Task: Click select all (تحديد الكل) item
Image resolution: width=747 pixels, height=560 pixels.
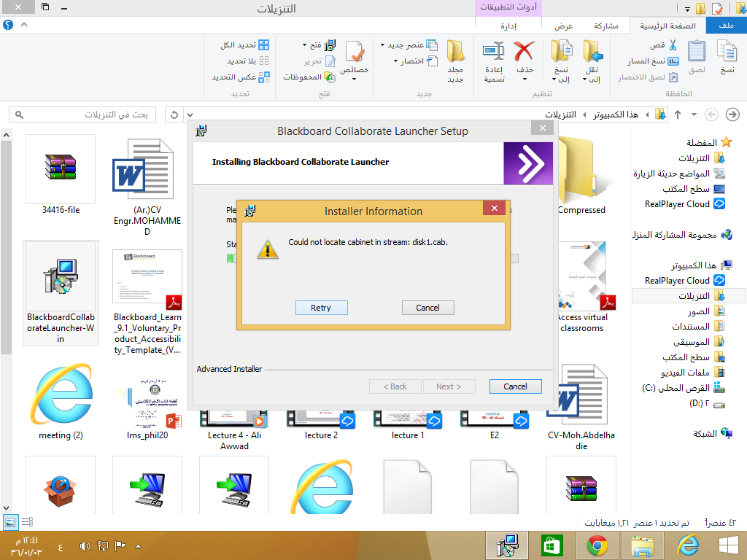Action: [x=245, y=44]
